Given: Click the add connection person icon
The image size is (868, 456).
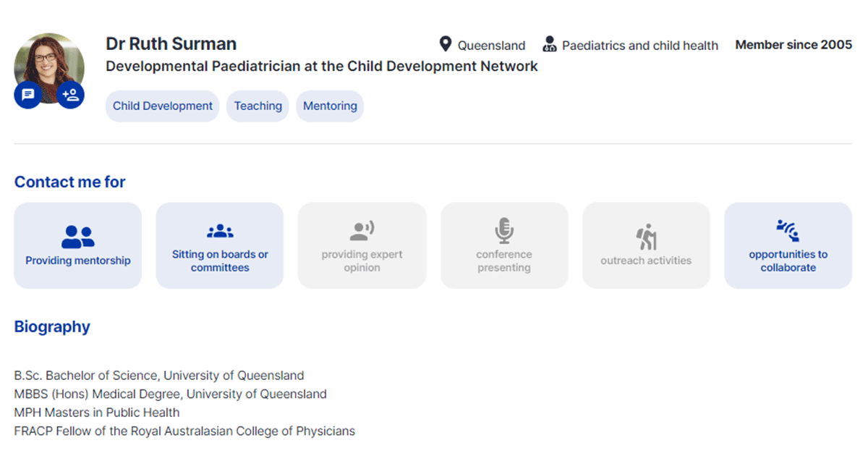Looking at the screenshot, I should pos(70,95).
